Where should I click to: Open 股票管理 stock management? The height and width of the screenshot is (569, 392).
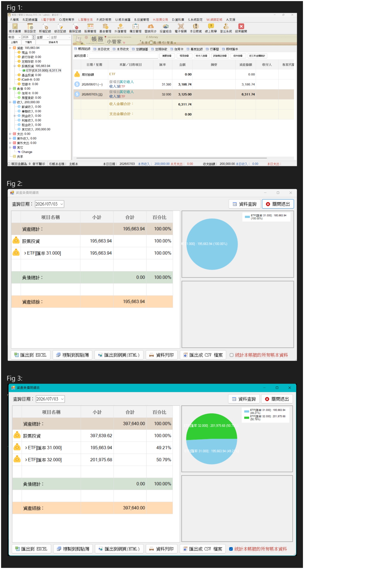point(90,28)
